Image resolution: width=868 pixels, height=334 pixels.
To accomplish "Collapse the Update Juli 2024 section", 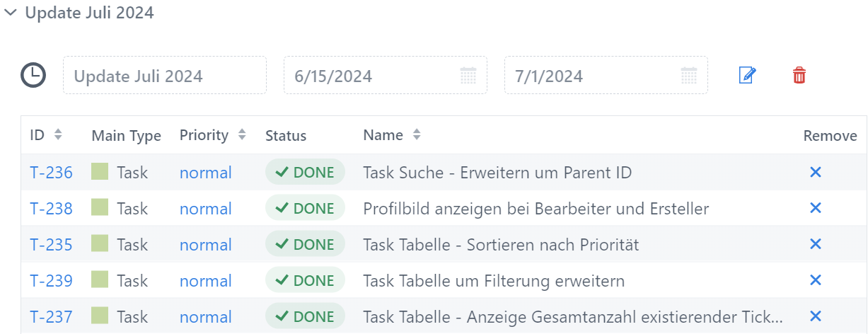I will pyautogui.click(x=11, y=13).
